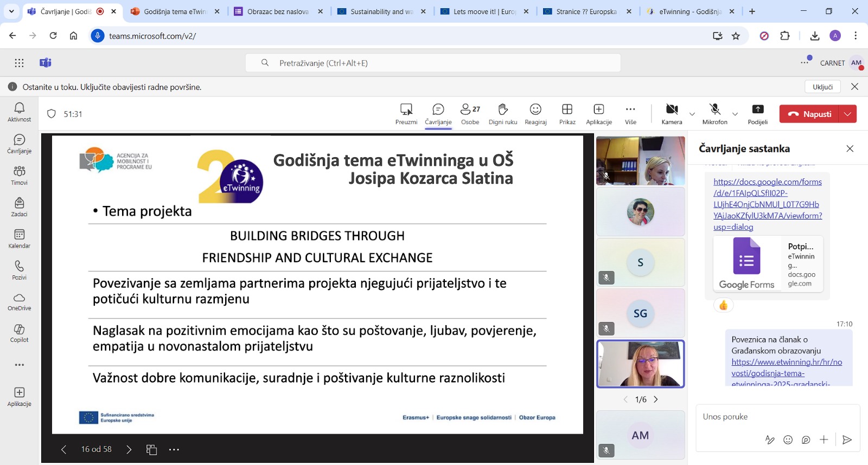Focus the Unos poruke message box
Viewport: 868px width, 465px height.
pos(777,417)
